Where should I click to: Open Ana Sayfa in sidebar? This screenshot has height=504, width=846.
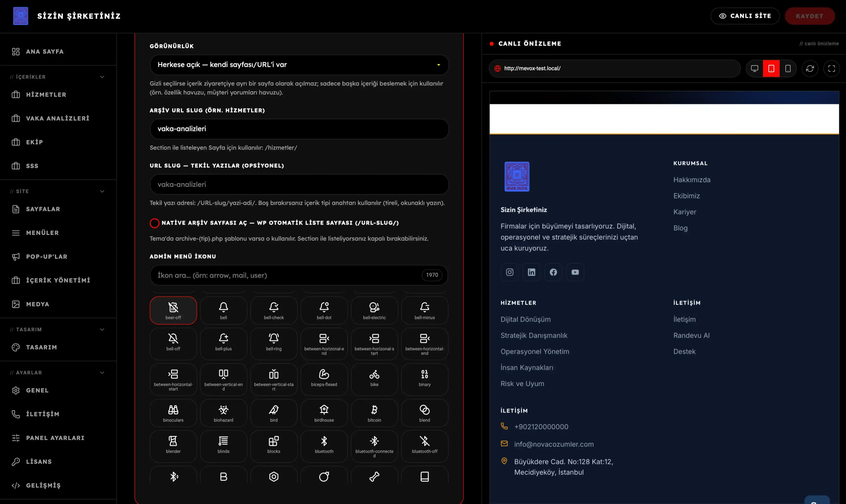point(58,52)
